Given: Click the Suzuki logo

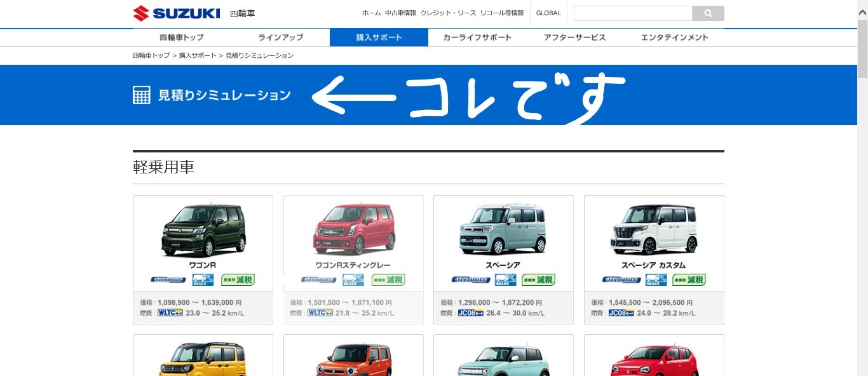Looking at the screenshot, I should click(177, 13).
